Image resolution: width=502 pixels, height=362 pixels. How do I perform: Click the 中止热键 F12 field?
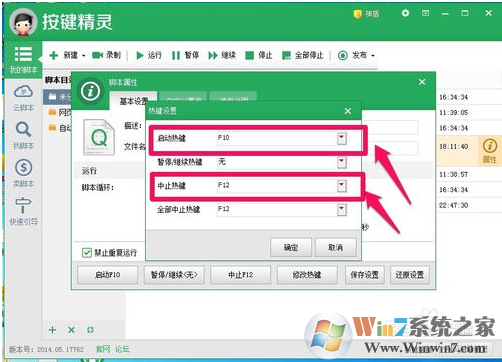(x=277, y=186)
